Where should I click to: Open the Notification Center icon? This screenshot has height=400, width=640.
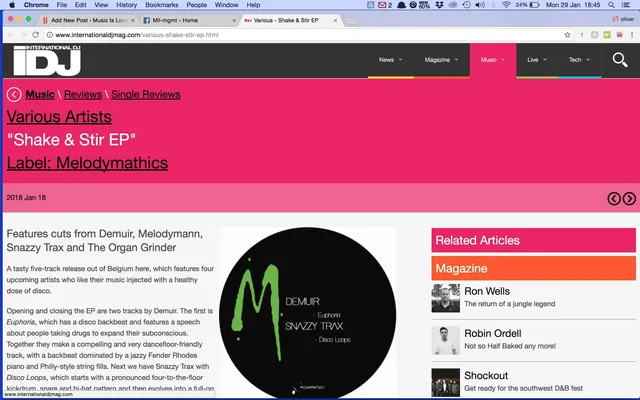coord(626,5)
